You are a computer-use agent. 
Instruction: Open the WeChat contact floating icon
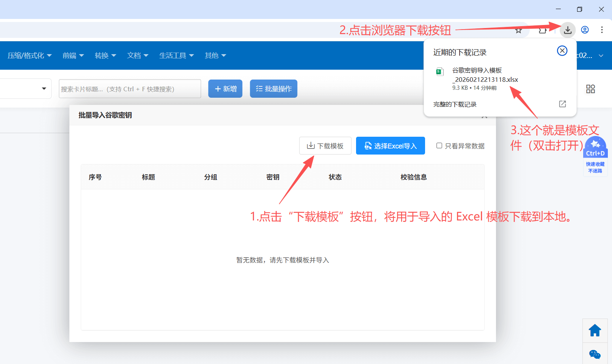pos(595,355)
